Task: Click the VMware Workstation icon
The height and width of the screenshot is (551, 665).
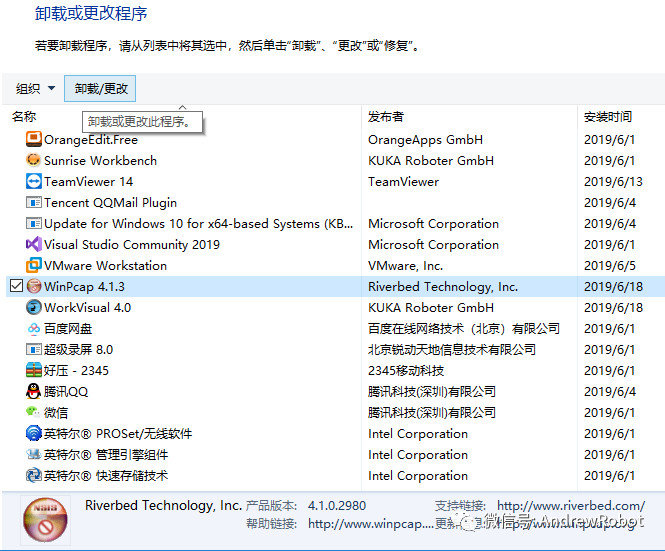Action: click(34, 265)
